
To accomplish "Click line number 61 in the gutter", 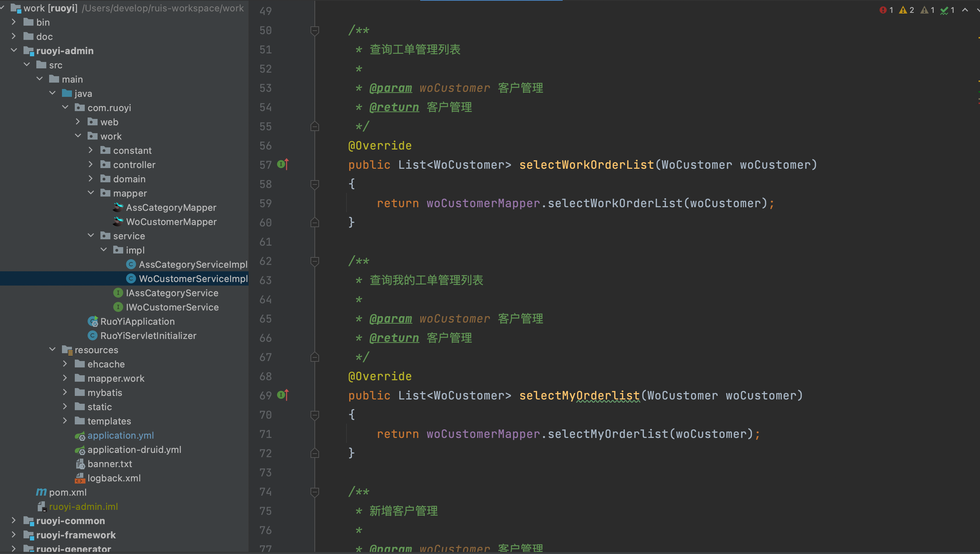I will pyautogui.click(x=266, y=242).
